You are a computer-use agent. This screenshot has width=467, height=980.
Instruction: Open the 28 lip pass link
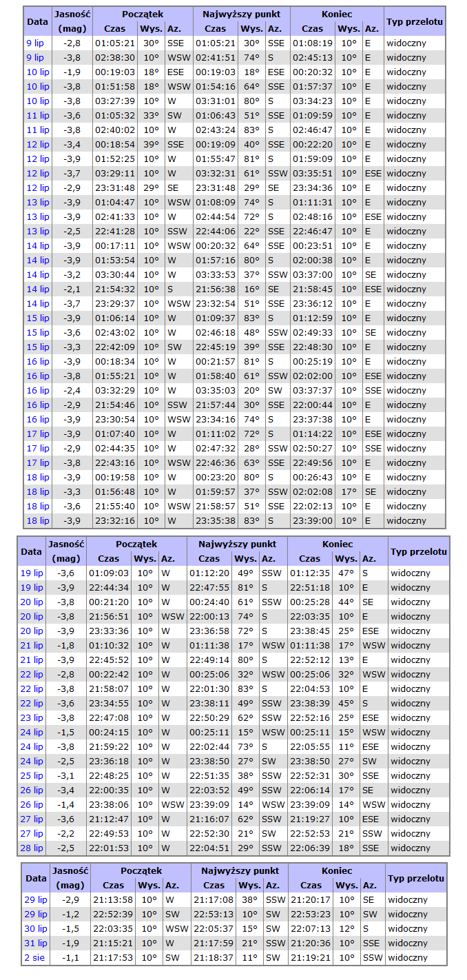[x=32, y=848]
